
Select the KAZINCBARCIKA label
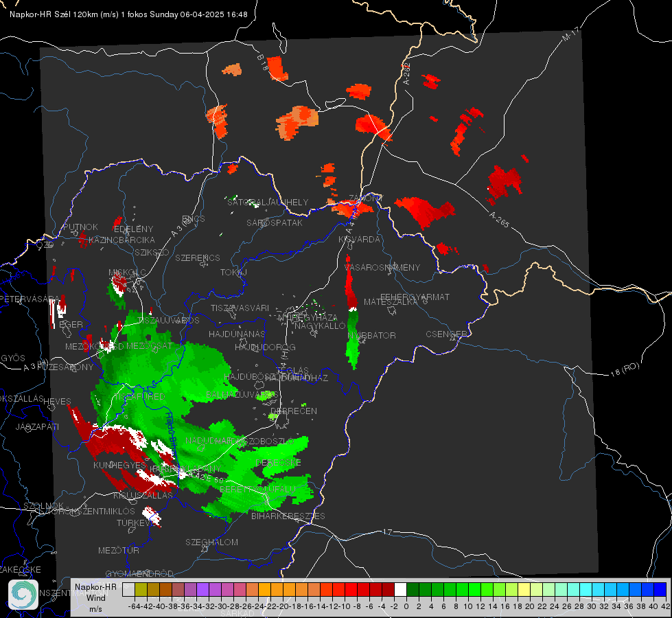pos(121,240)
